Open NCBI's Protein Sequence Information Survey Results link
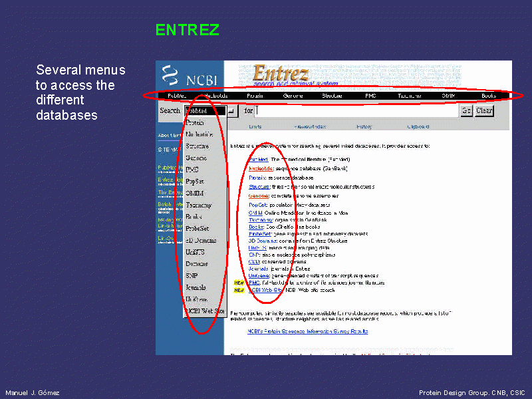The width and height of the screenshot is (532, 399). pos(308,331)
